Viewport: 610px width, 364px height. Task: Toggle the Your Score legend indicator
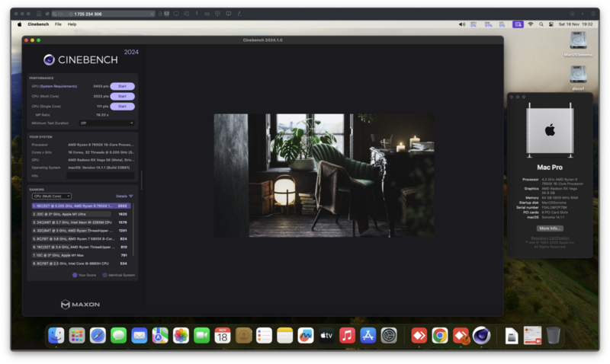click(x=75, y=275)
